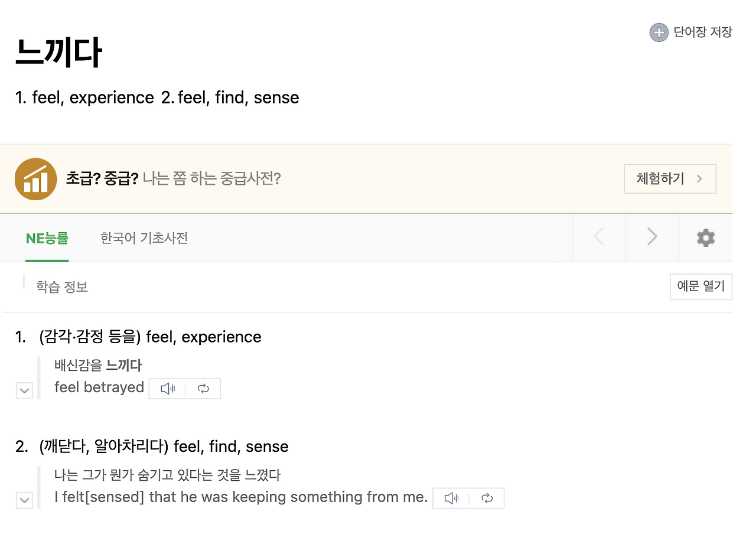The width and height of the screenshot is (756, 544).
Task: Expand the chevron beside 'feel betrayed' example
Action: [24, 390]
